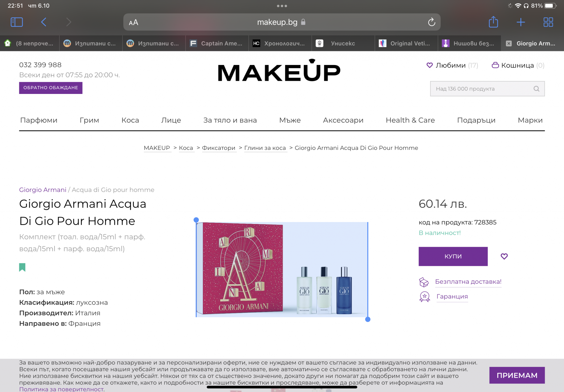Toggle the Safari sidebar panel icon
This screenshot has height=392, width=564.
pos(17,22)
